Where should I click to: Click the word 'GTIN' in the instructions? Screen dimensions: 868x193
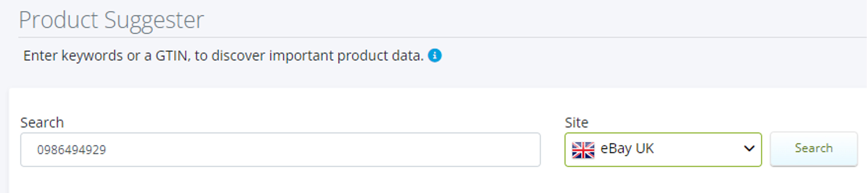[171, 56]
